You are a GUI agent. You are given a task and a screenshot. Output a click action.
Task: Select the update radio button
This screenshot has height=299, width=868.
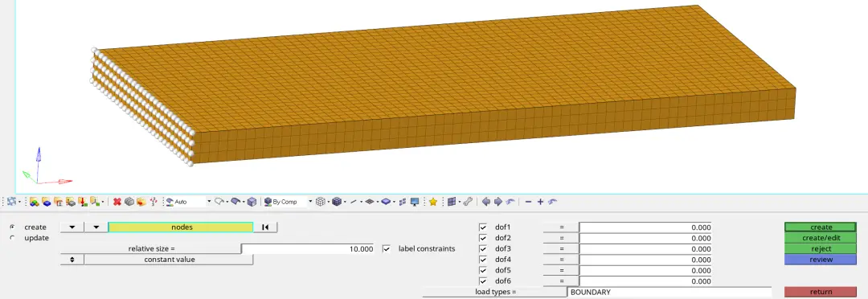pos(13,238)
